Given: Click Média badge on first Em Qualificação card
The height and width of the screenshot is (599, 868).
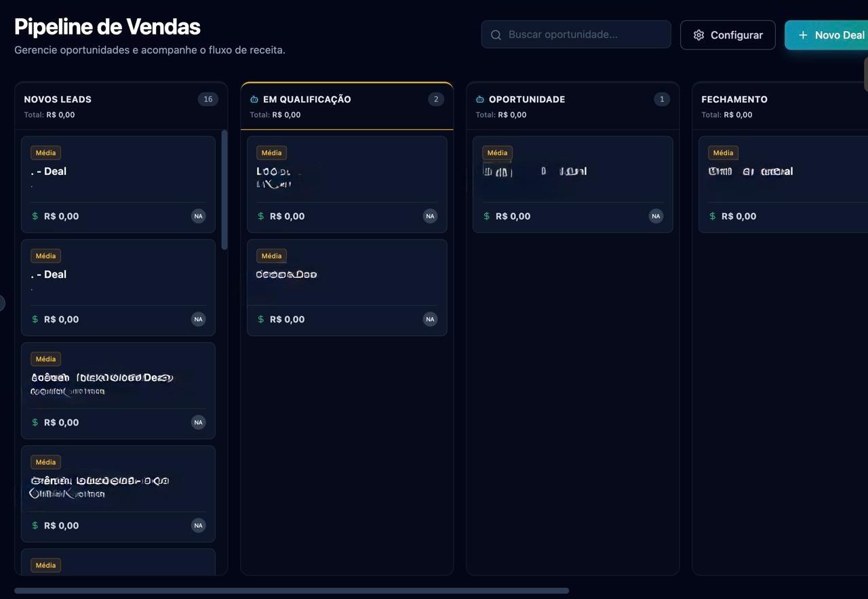Looking at the screenshot, I should click(x=271, y=153).
